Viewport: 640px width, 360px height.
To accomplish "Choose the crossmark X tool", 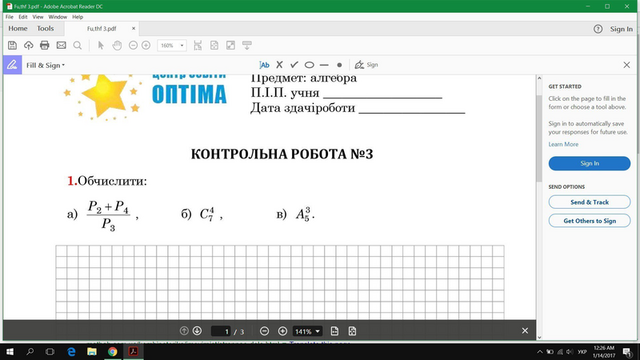I will click(x=279, y=65).
